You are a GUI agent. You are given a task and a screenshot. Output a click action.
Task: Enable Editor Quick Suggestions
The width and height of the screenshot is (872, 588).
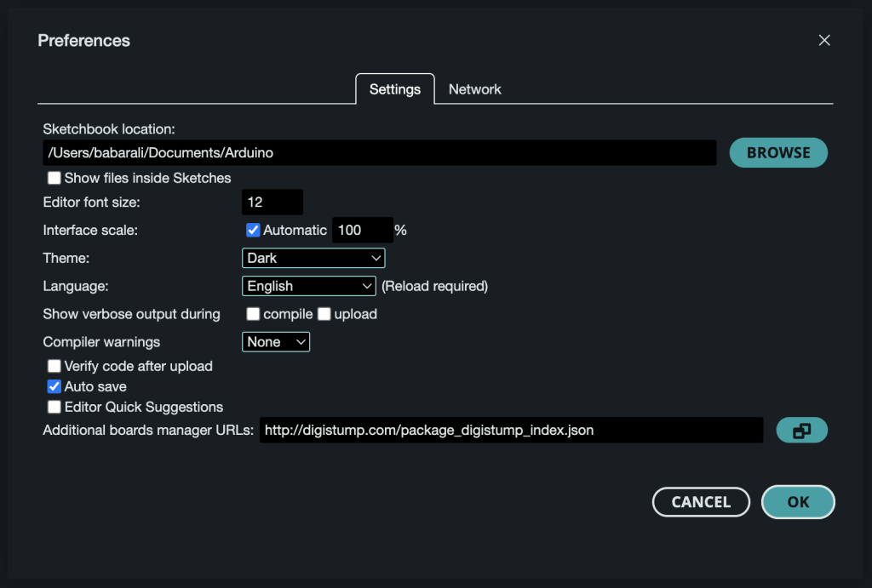[x=54, y=407]
